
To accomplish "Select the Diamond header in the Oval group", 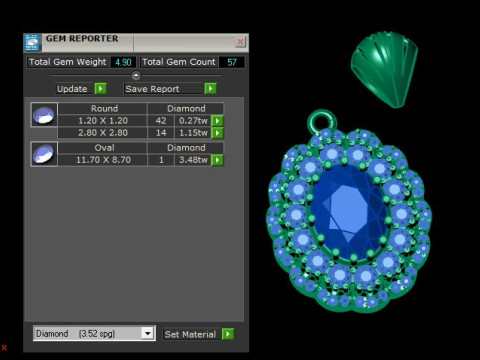I will [x=186, y=148].
